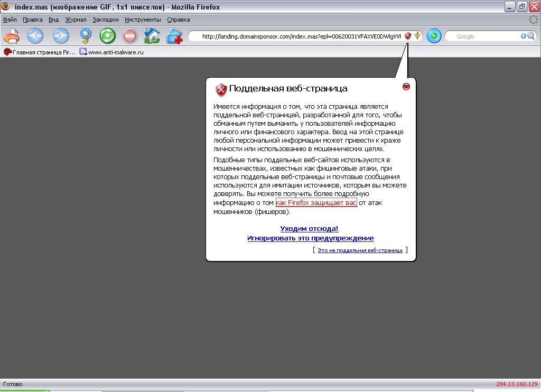Open the Файл menu

(10, 20)
